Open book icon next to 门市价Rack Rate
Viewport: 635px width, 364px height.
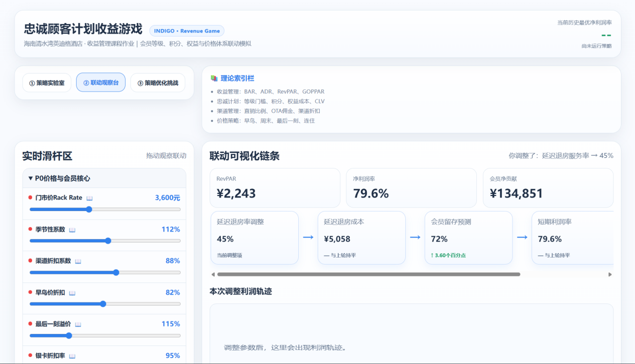[90, 198]
